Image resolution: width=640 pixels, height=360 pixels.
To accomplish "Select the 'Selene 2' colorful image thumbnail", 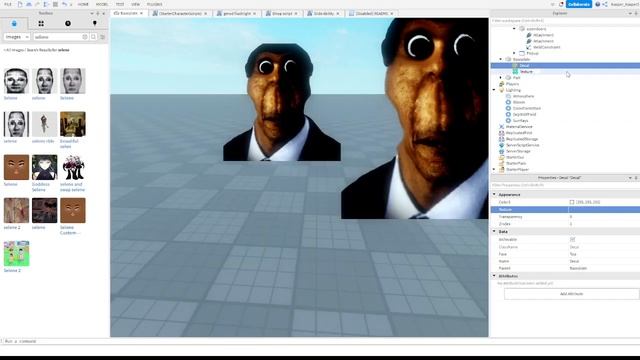I will tap(16, 253).
